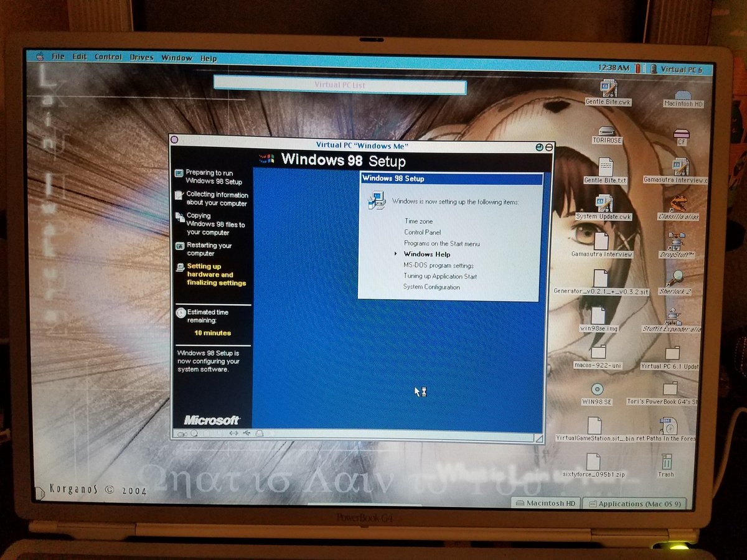The width and height of the screenshot is (747, 560).
Task: Open the File menu
Action: click(x=58, y=57)
